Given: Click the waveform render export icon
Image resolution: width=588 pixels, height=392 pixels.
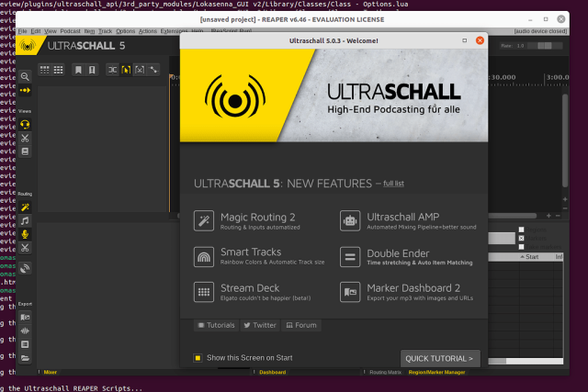Looking at the screenshot, I should tap(25, 330).
